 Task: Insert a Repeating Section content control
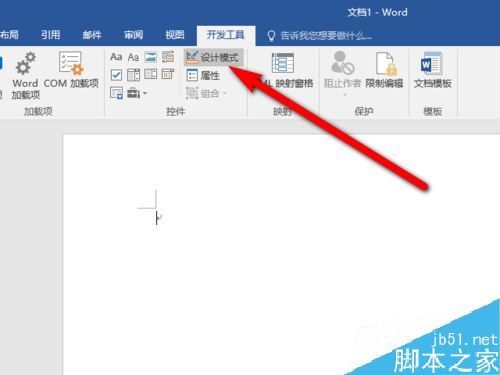116,93
